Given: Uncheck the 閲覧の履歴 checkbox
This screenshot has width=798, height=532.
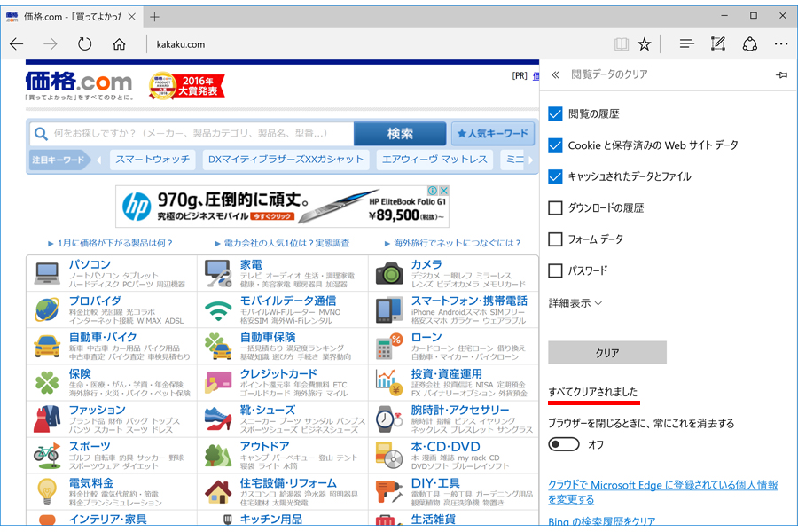Looking at the screenshot, I should [x=555, y=113].
